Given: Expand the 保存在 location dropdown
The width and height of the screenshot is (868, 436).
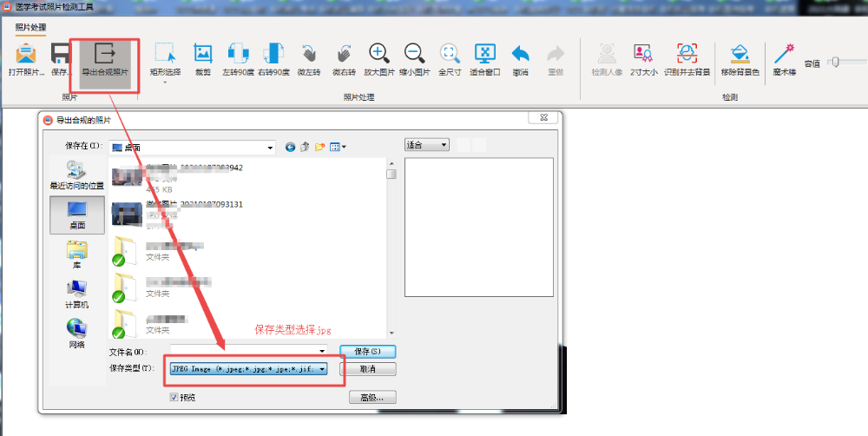Looking at the screenshot, I should pos(270,147).
